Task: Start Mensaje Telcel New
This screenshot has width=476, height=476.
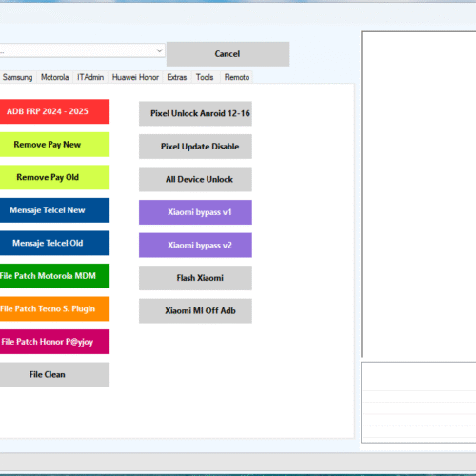Action: tap(54, 210)
